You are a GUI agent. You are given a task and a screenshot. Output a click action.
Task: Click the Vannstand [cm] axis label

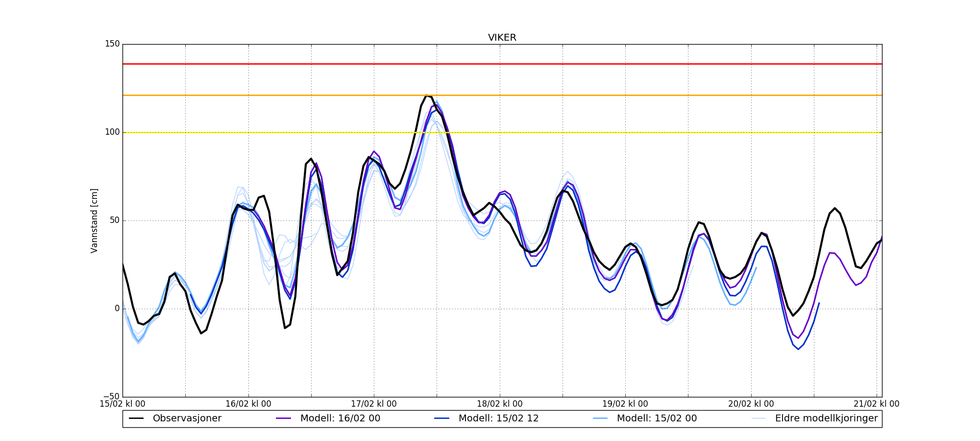point(94,220)
